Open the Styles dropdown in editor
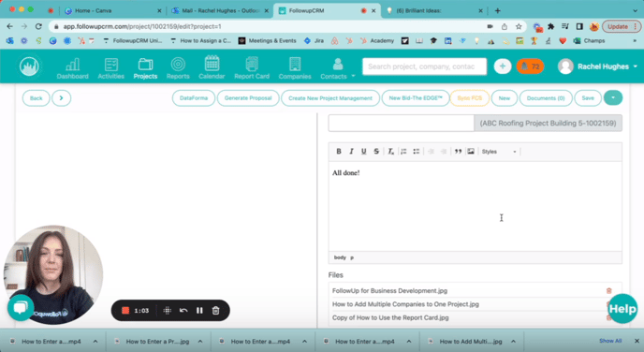The image size is (644, 352). tap(499, 152)
